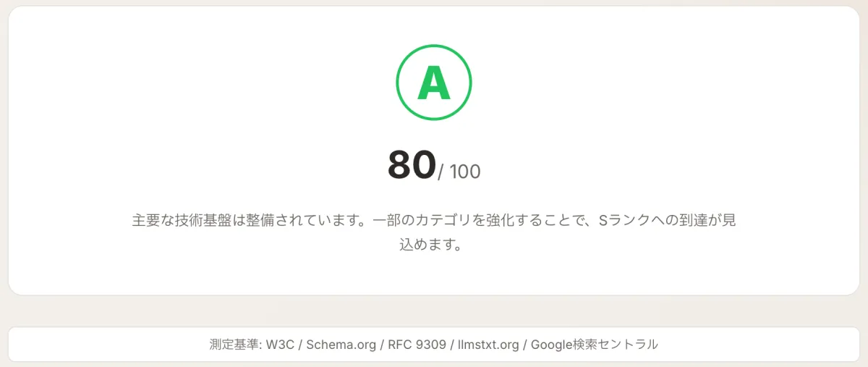Image resolution: width=868 pixels, height=367 pixels.
Task: Click the "/ 100" maximum score text
Action: click(459, 172)
